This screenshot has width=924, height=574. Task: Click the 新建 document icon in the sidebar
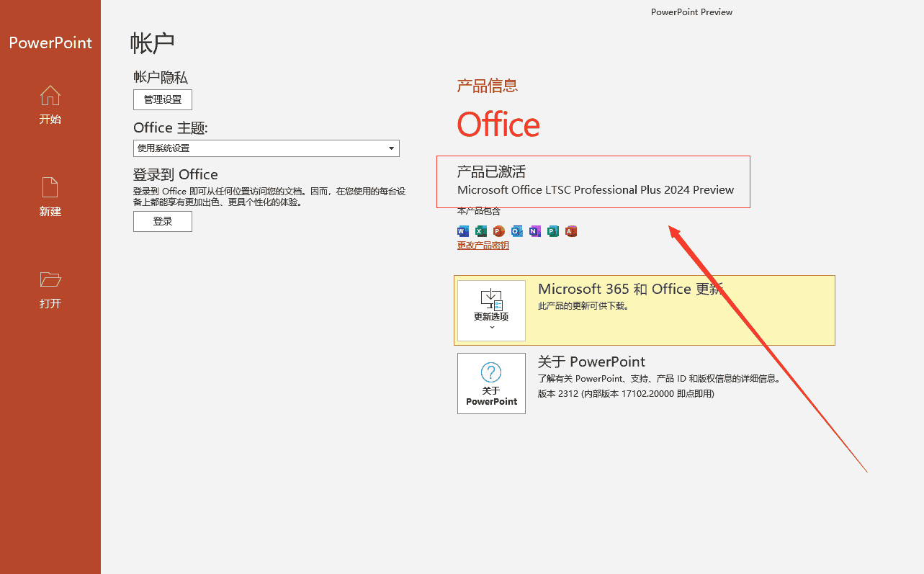(x=50, y=187)
